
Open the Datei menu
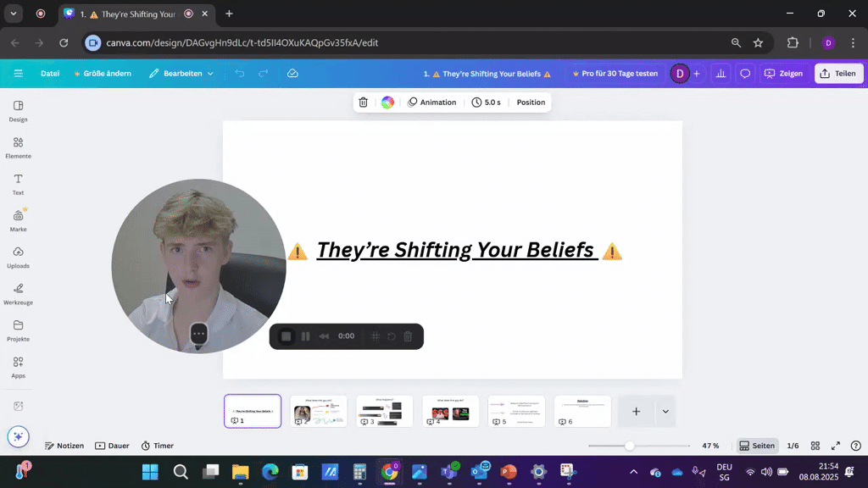tap(49, 74)
